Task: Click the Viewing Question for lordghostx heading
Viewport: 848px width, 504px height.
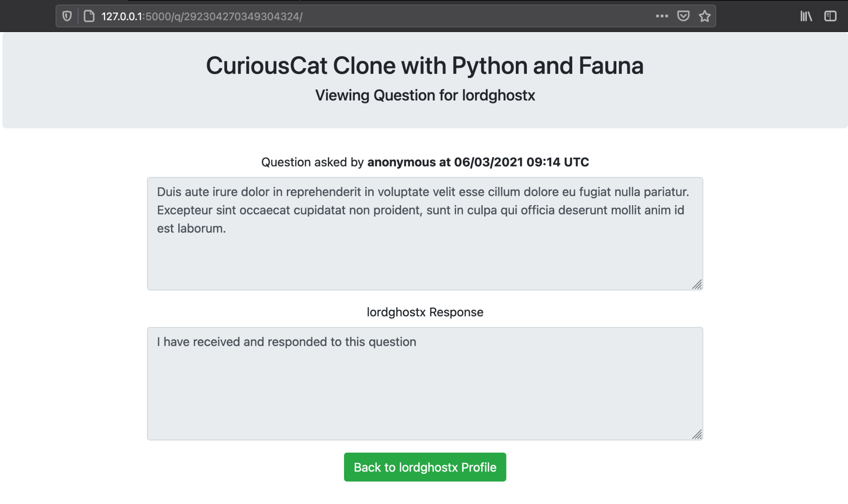Action: coord(425,95)
